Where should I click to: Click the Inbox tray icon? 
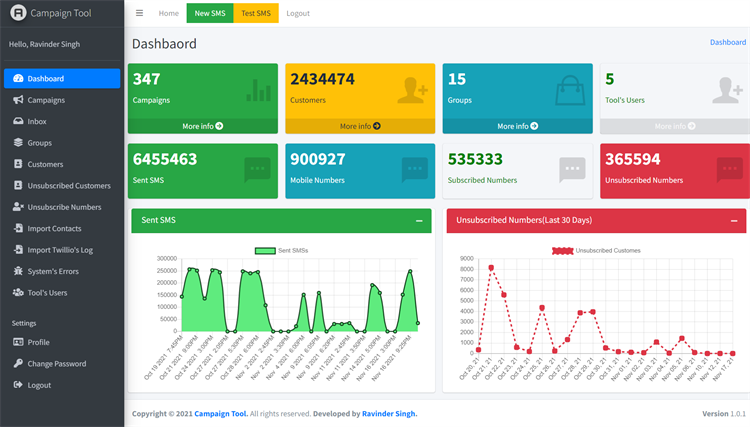[18, 121]
